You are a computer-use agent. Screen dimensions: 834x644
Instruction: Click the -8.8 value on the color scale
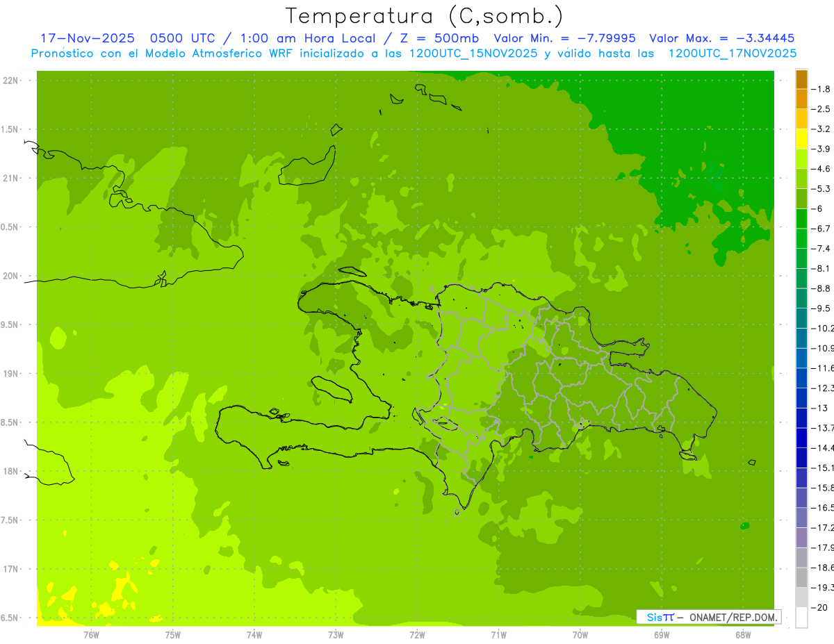click(821, 288)
